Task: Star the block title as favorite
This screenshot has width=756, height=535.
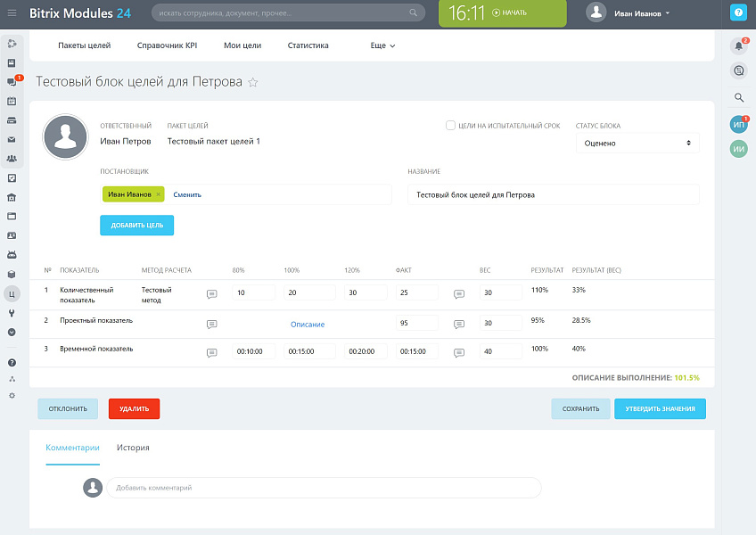Action: coord(253,82)
